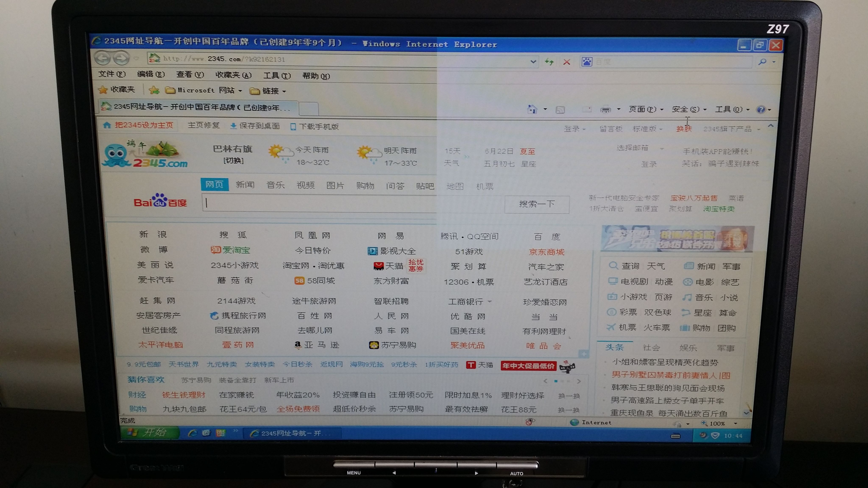Open the 太平洋电脑 link
The image size is (868, 488).
160,345
